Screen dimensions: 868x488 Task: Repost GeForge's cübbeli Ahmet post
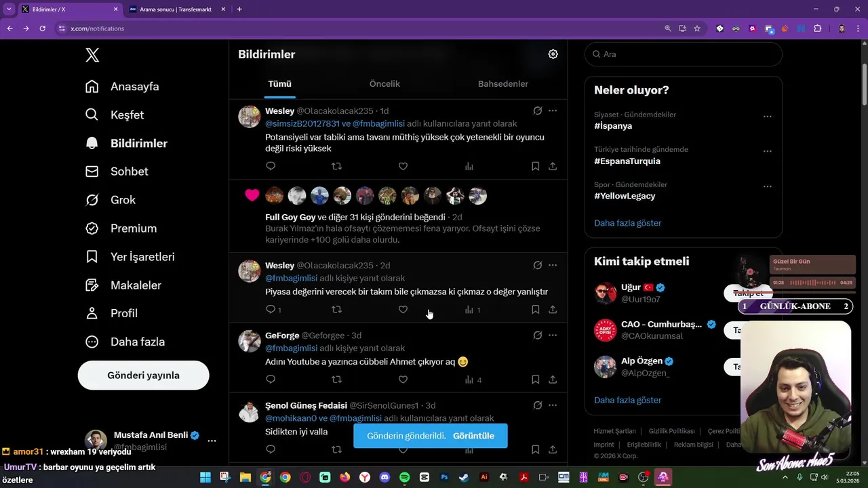[336, 380]
